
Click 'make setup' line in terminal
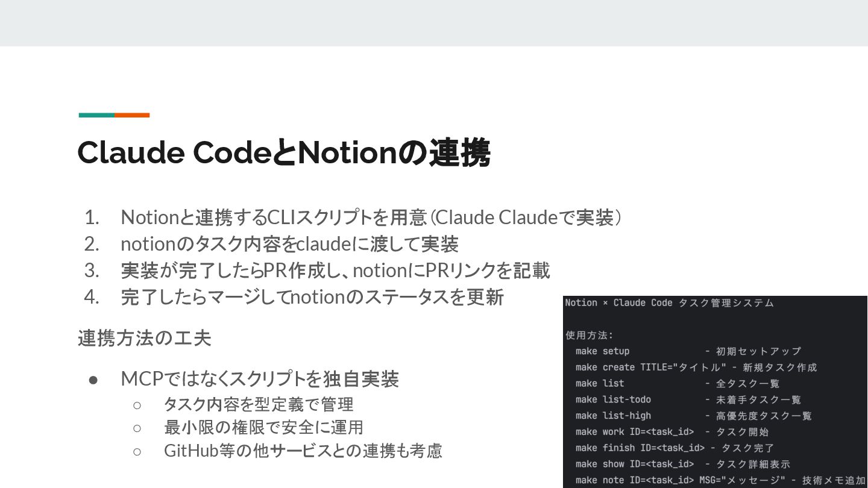pyautogui.click(x=688, y=351)
